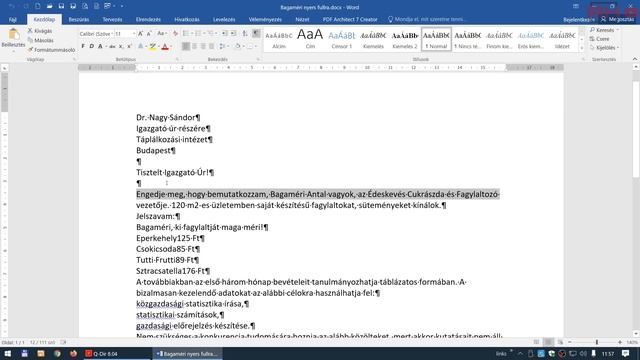Align text right
Viewport: 640px width, 360px height.
coord(203,47)
